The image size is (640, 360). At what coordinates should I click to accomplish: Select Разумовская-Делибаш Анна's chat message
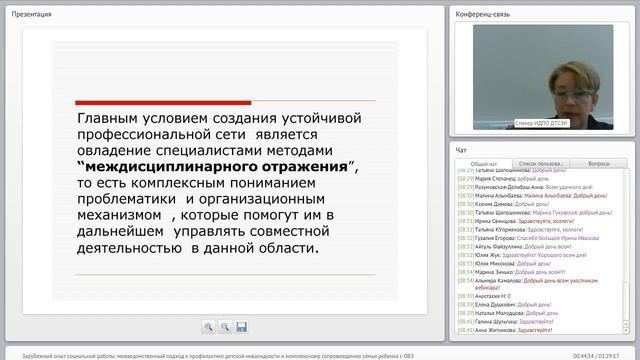point(525,187)
